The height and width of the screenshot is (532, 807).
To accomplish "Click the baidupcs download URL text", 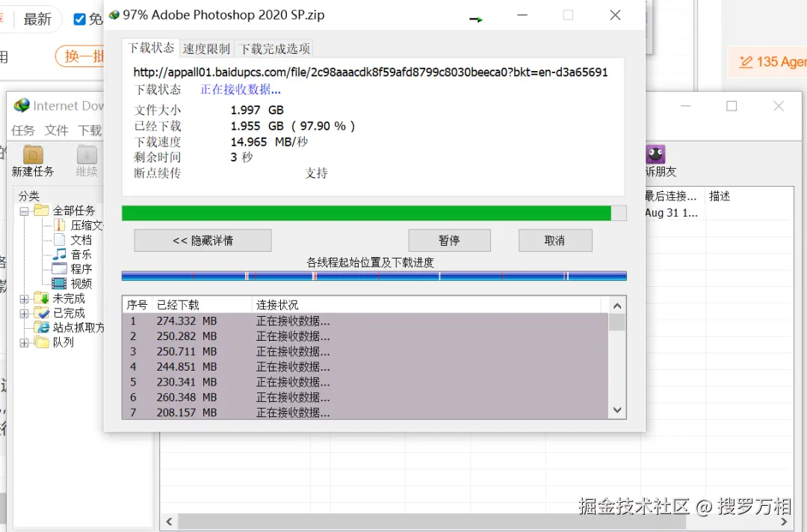I will coord(371,72).
